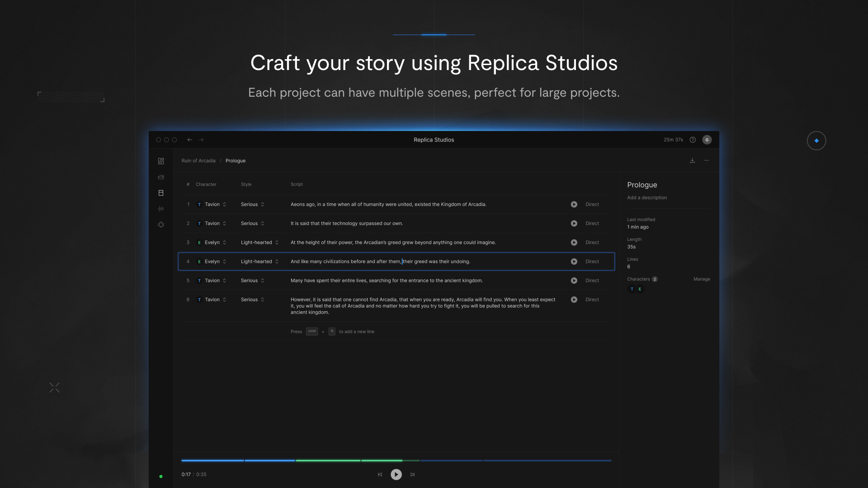868x488 pixels.
Task: Click first blue segment of timeline
Action: pyautogui.click(x=212, y=460)
